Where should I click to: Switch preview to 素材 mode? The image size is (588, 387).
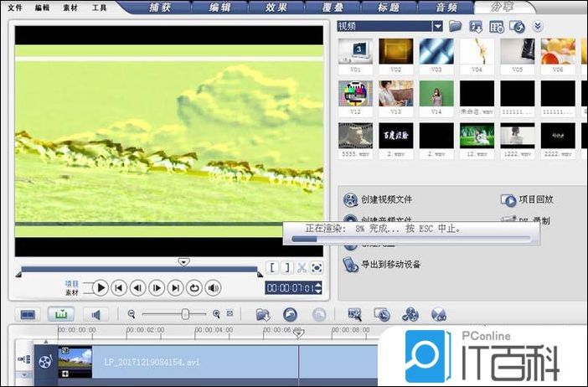[72, 292]
